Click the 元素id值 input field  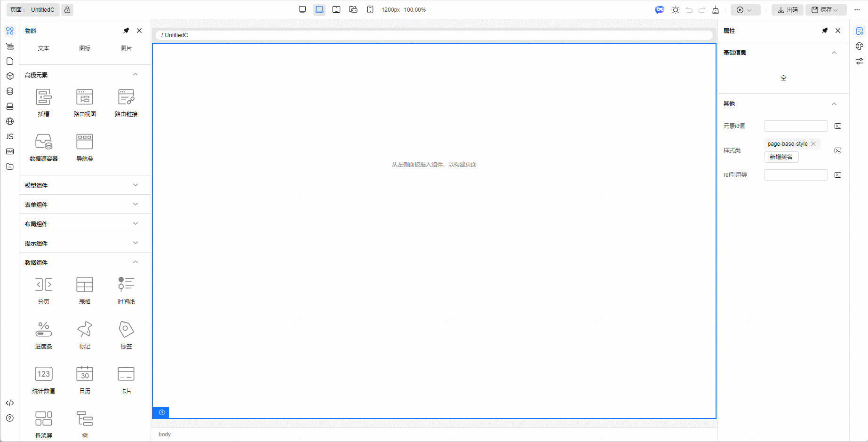click(796, 126)
